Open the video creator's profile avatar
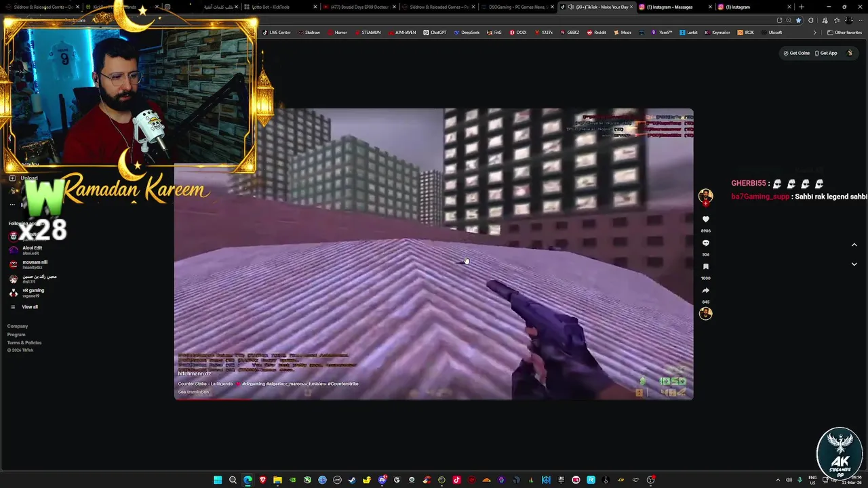This screenshot has width=868, height=488. click(x=705, y=195)
